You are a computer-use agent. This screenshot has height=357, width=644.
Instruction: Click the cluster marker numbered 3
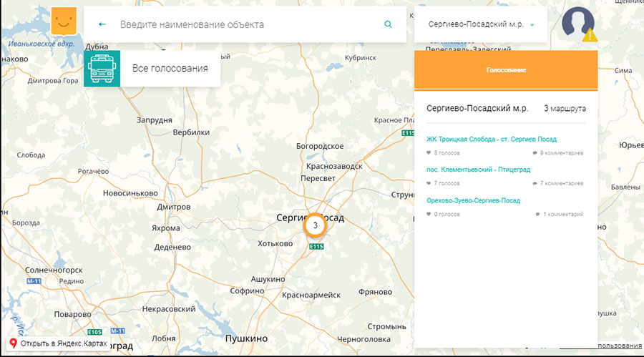click(315, 225)
